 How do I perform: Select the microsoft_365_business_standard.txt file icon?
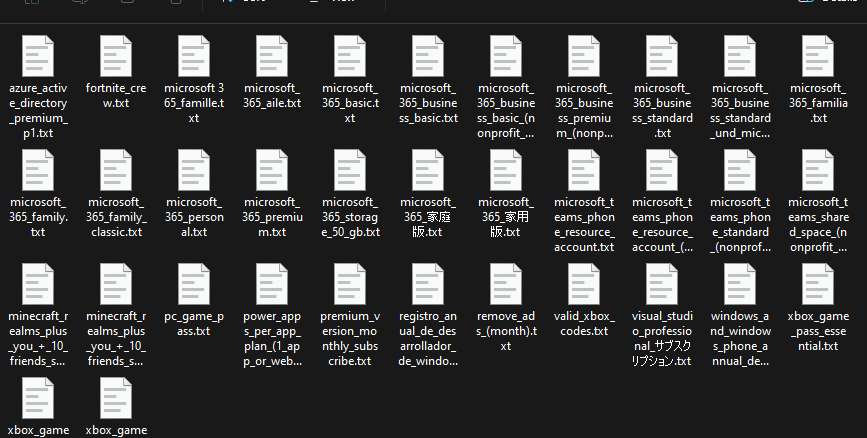coord(662,56)
